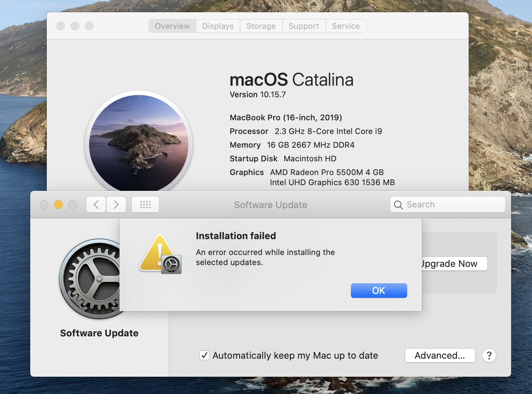Click the Memory 16 GB 2667 MHz DDR4 line
This screenshot has height=394, width=532.
coord(292,145)
